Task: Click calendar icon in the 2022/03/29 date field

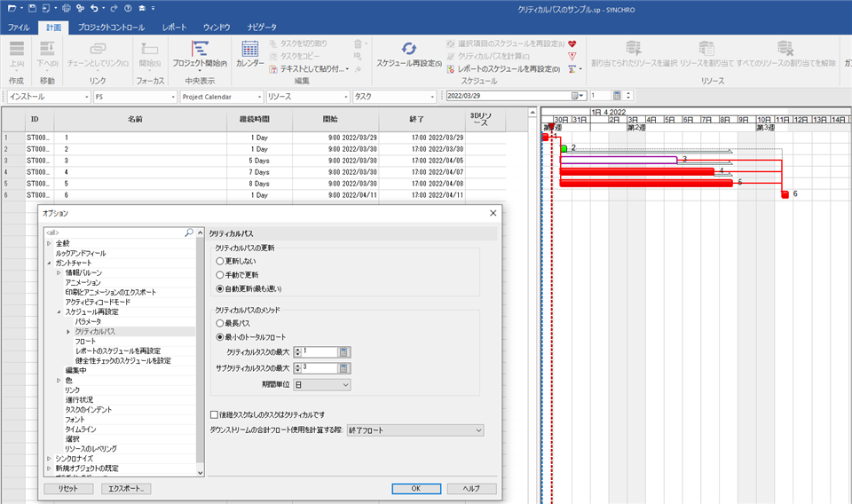Action: pyautogui.click(x=576, y=96)
